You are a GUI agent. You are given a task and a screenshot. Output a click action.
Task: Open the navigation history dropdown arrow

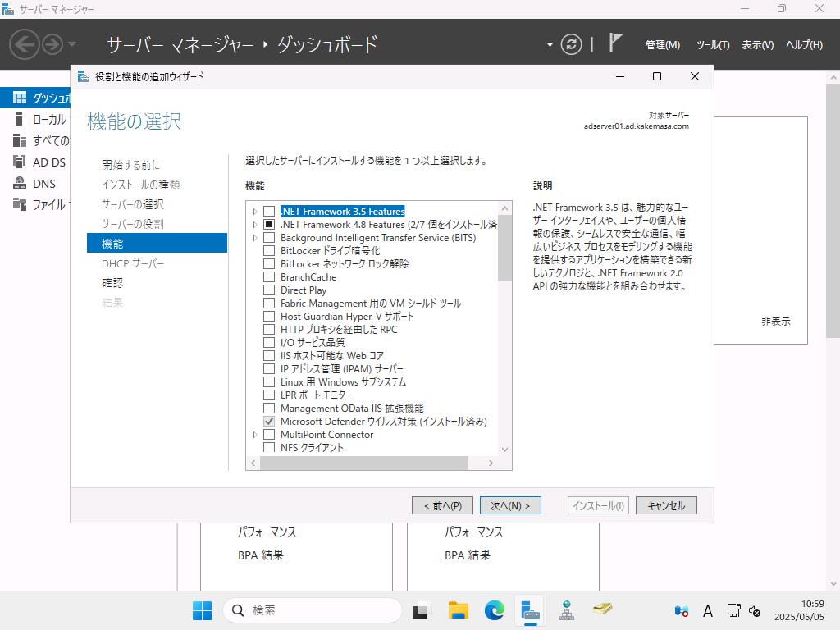72,44
